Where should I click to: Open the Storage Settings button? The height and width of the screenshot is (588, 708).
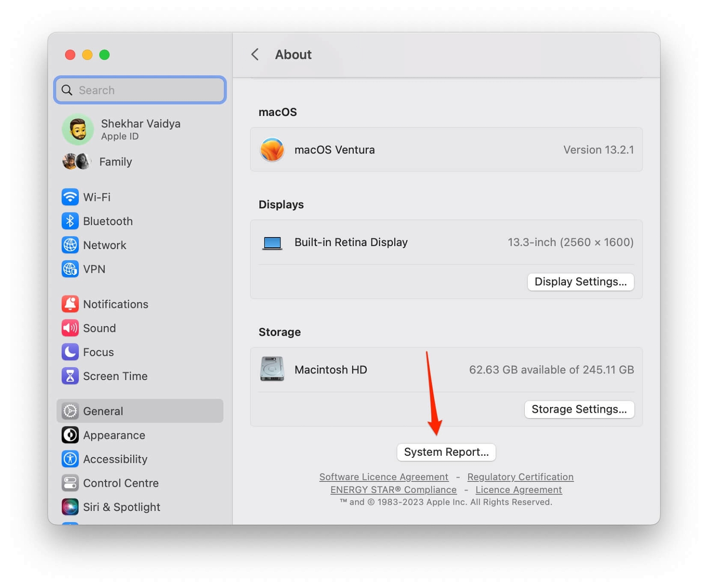[579, 409]
